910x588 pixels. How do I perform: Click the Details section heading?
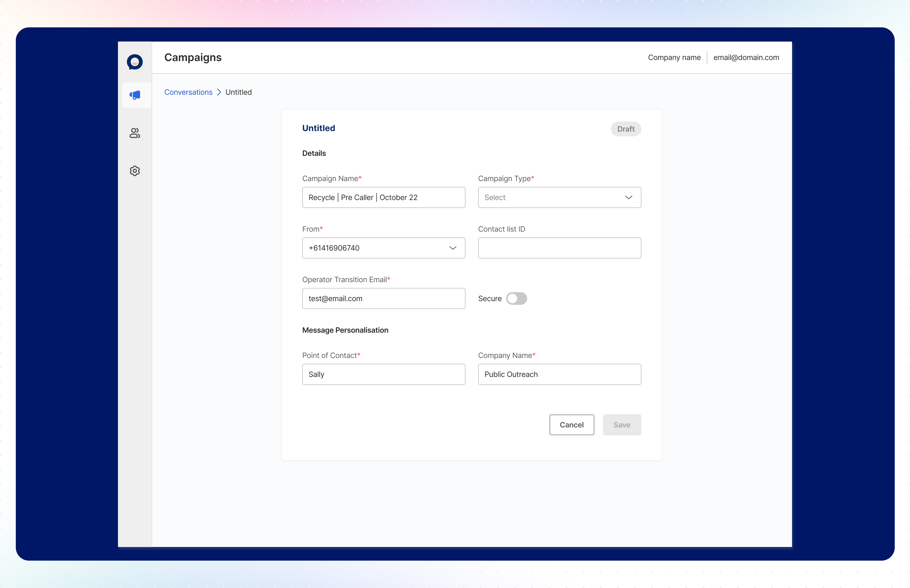[x=314, y=153]
